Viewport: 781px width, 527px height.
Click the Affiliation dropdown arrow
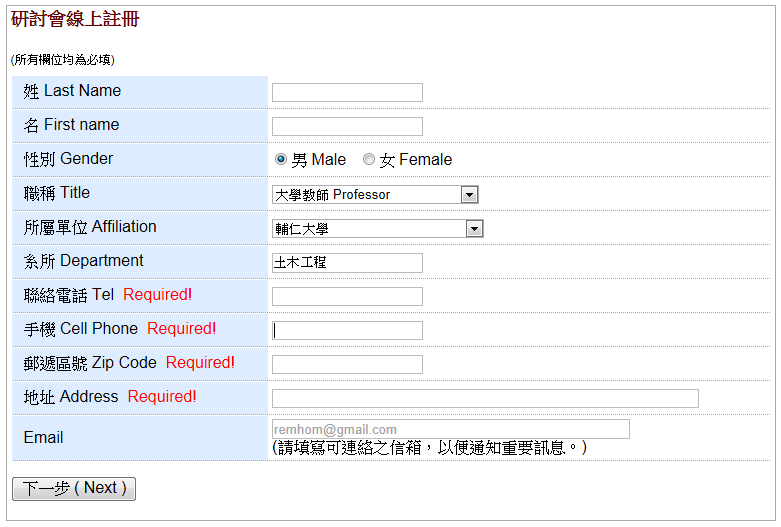click(x=474, y=229)
